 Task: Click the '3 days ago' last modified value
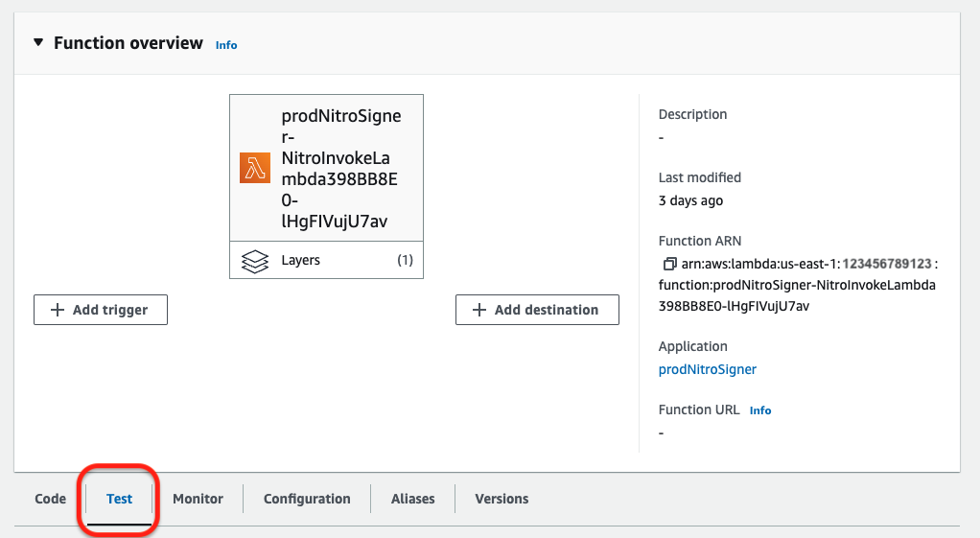[x=690, y=200]
